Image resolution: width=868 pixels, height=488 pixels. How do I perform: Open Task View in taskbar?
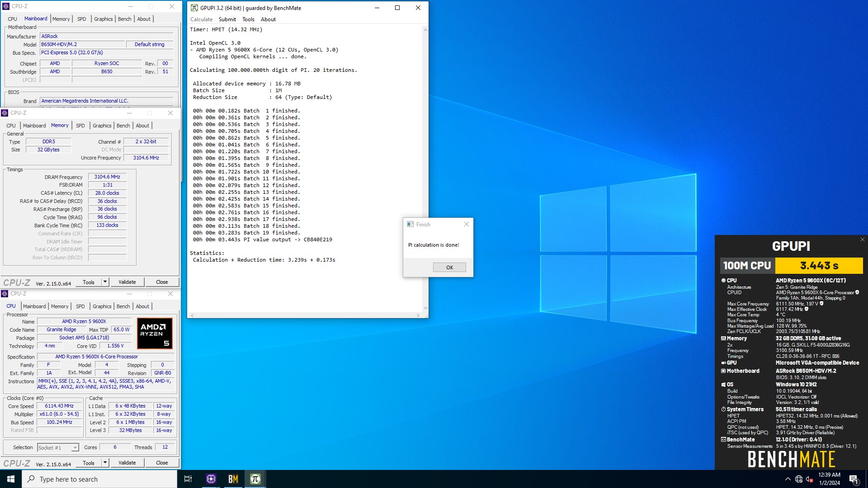coord(188,479)
